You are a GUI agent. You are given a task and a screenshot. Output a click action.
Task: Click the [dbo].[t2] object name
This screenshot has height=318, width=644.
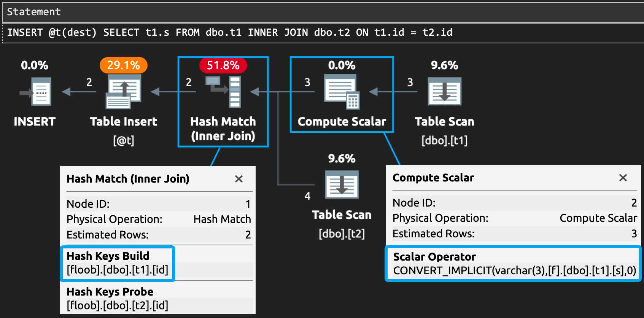[342, 233]
